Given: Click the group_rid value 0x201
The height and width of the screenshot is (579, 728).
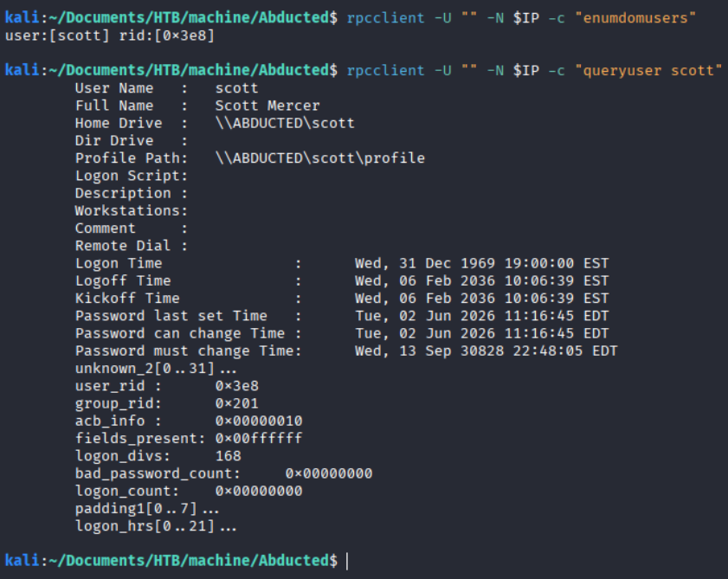Looking at the screenshot, I should [237, 403].
